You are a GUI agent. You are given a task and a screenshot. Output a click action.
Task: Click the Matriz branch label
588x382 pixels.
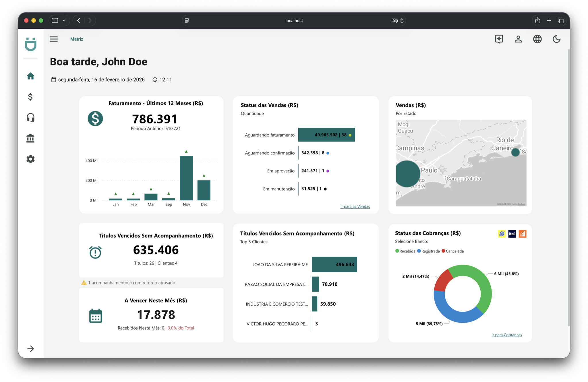[77, 39]
